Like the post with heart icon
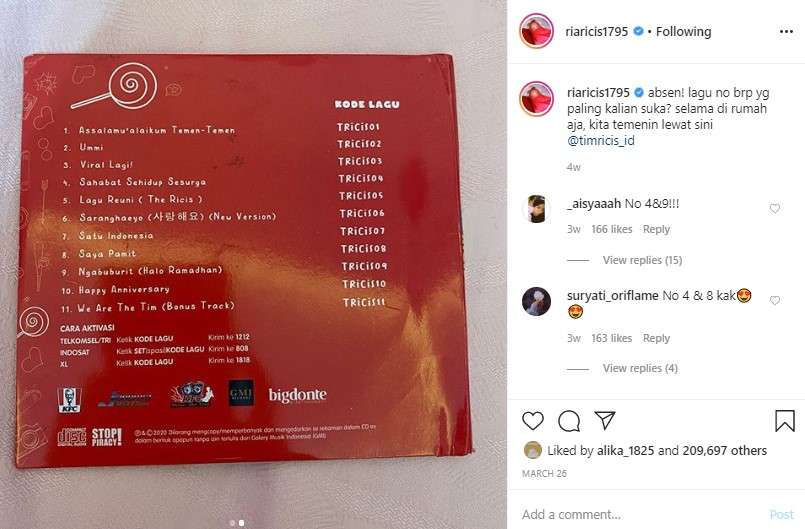This screenshot has width=805, height=529. (533, 421)
